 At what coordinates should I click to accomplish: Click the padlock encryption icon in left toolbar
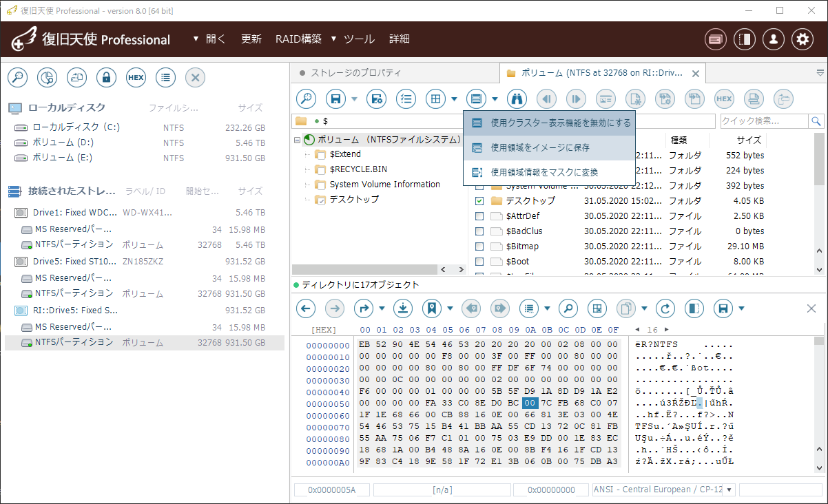click(106, 77)
